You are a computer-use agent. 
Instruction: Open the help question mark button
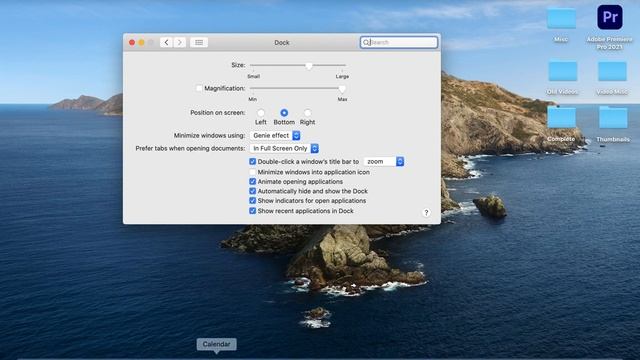pyautogui.click(x=426, y=213)
